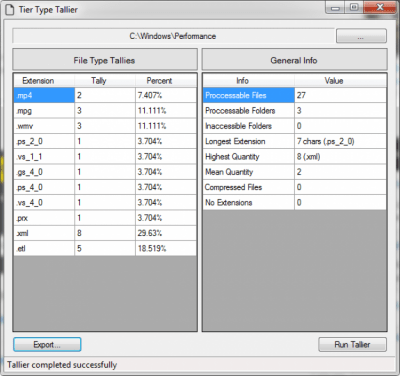The height and width of the screenshot is (376, 400).
Task: Click the 18.519% percent cell
Action: pos(166,249)
